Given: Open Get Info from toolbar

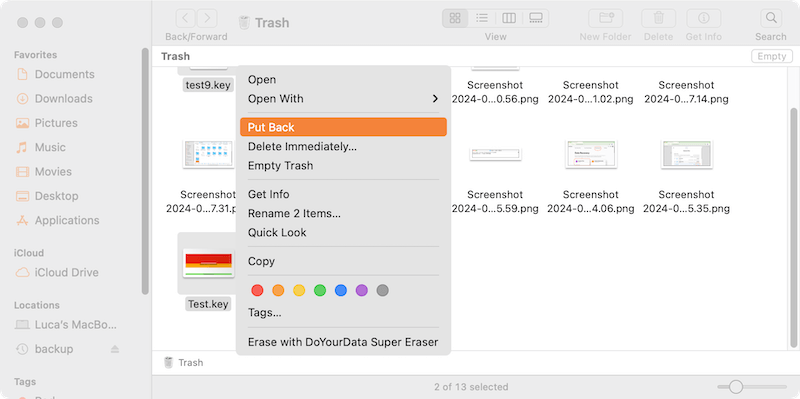Looking at the screenshot, I should coord(704,19).
